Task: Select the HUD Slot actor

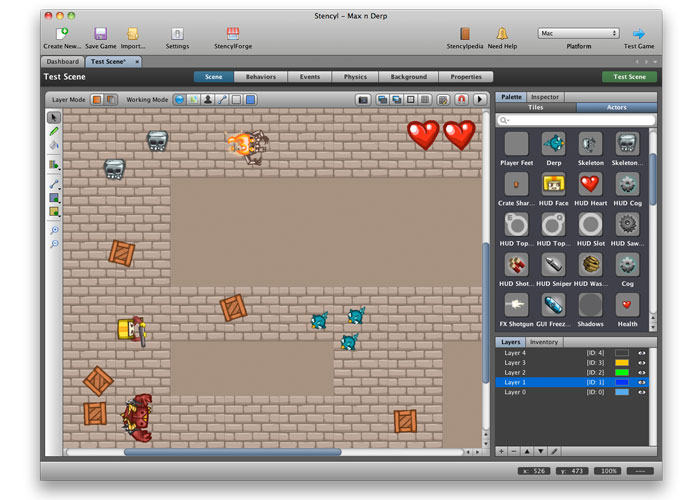Action: [590, 224]
